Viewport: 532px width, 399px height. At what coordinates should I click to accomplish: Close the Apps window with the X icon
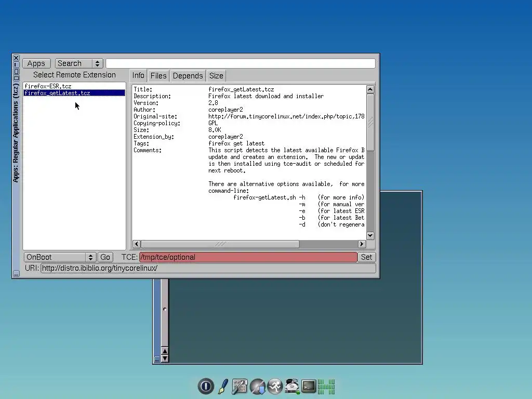[x=16, y=58]
